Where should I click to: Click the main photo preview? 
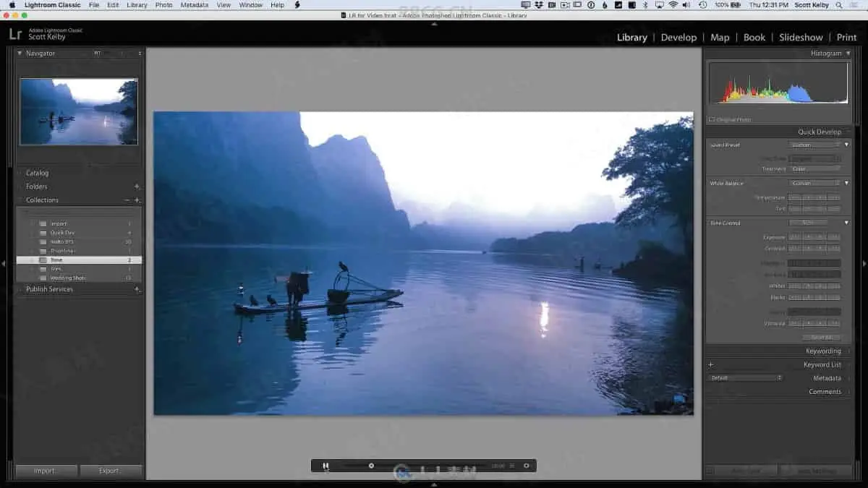click(423, 263)
